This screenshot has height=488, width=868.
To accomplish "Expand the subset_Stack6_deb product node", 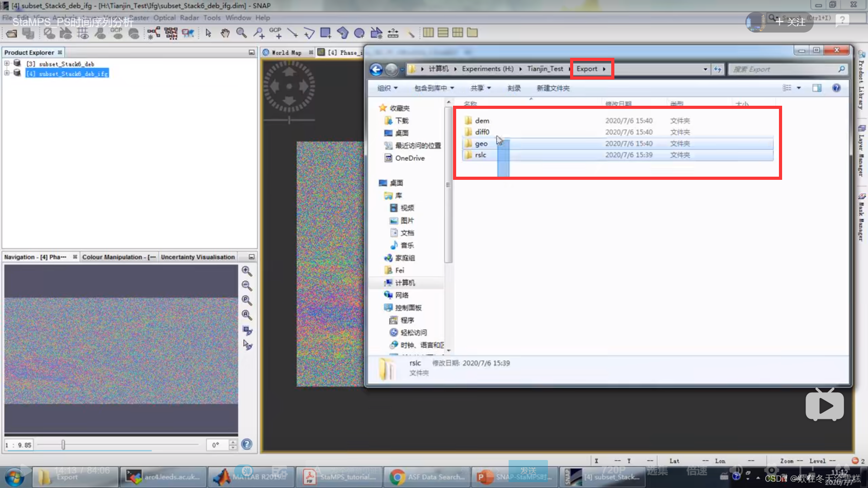I will click(x=7, y=63).
